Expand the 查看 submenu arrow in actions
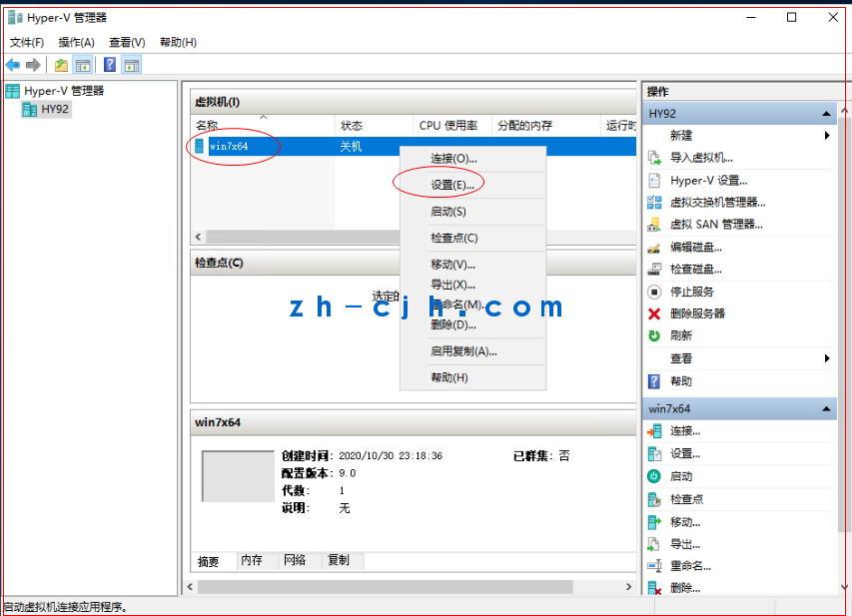This screenshot has width=852, height=616. (x=827, y=358)
